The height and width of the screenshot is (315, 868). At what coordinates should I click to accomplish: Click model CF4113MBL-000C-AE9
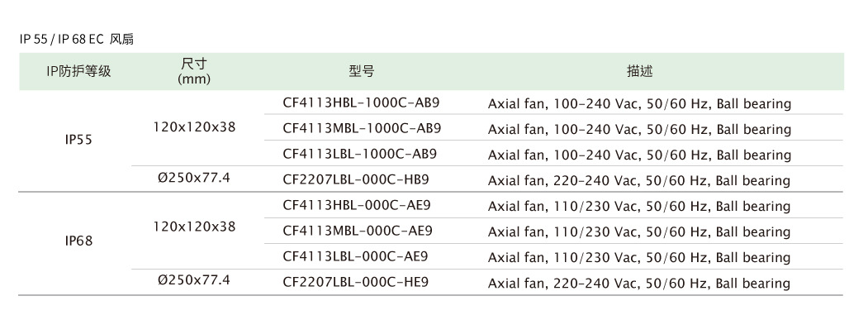pos(357,231)
